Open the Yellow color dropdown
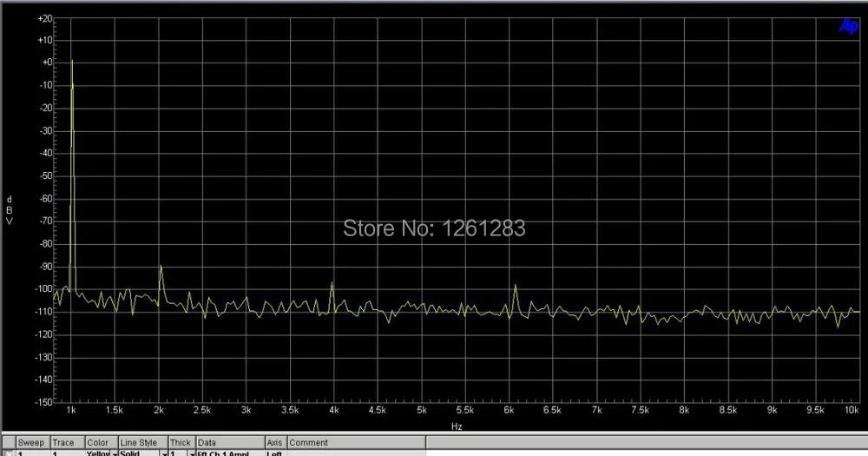Image resolution: width=868 pixels, height=456 pixels. click(115, 453)
